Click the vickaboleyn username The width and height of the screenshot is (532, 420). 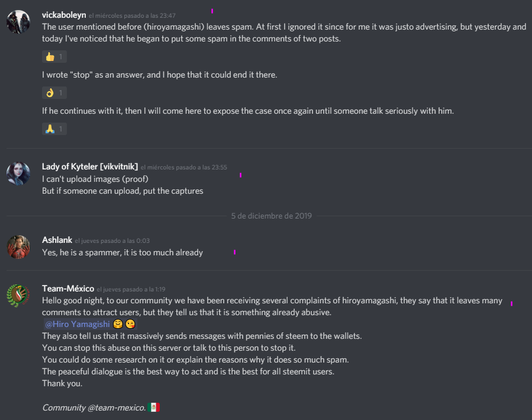click(x=64, y=14)
